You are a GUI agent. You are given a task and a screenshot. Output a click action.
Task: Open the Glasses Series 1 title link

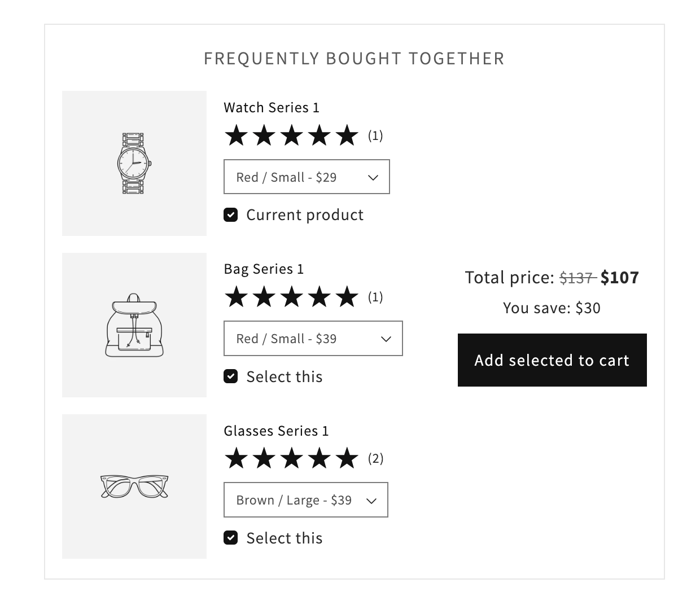point(276,431)
